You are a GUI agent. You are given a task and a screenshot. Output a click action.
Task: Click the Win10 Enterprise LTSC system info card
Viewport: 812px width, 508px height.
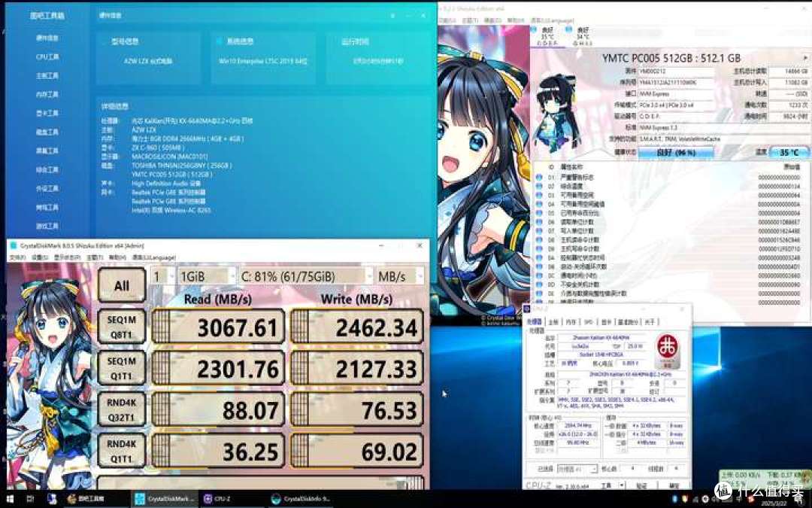click(263, 57)
